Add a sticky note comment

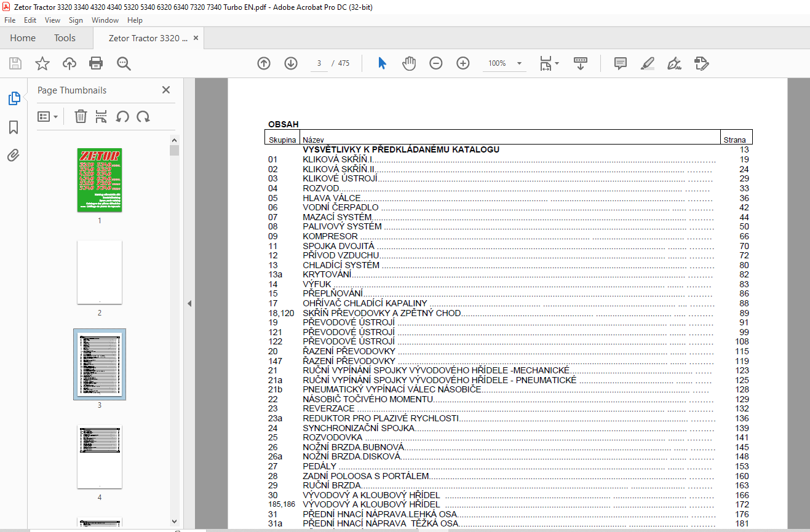(621, 63)
